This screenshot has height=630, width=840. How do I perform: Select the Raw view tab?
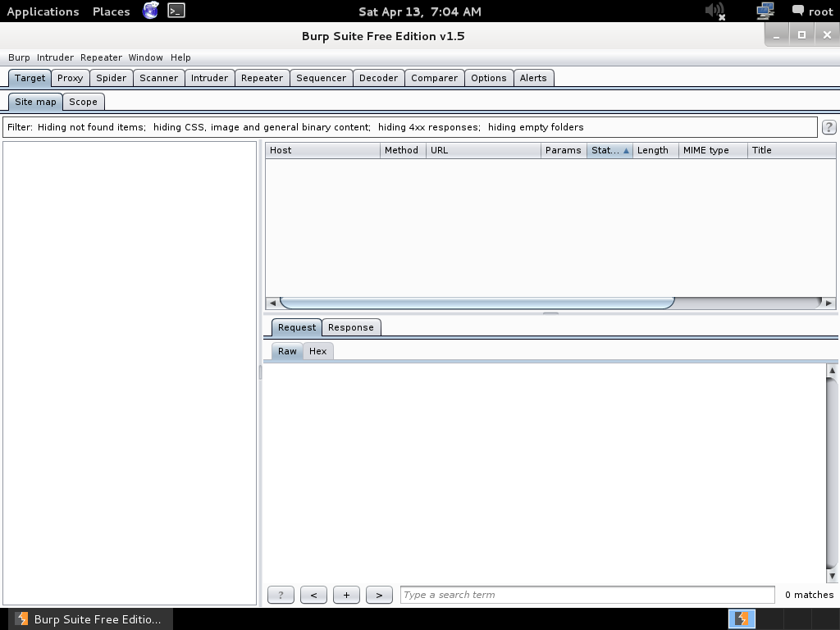pos(287,351)
